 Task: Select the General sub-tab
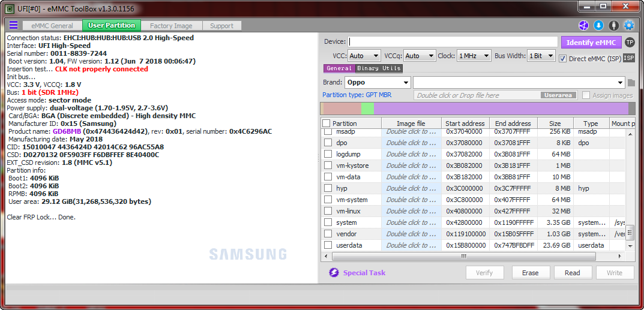pos(339,68)
